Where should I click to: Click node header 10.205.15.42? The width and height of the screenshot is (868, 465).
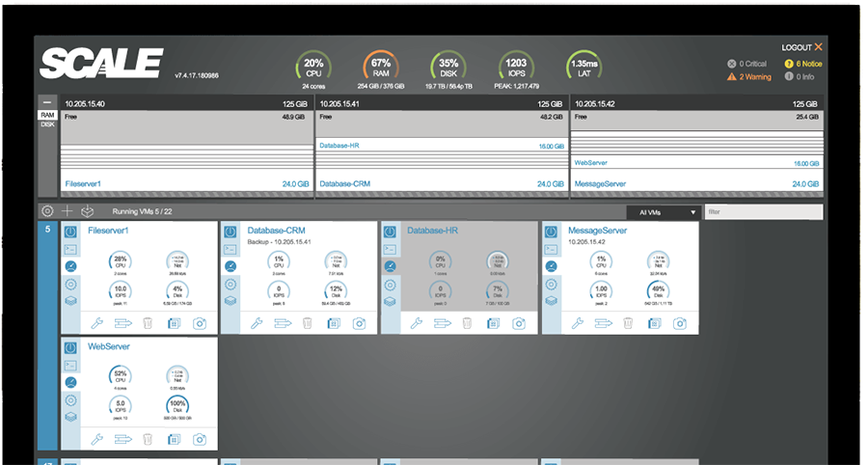pyautogui.click(x=696, y=103)
